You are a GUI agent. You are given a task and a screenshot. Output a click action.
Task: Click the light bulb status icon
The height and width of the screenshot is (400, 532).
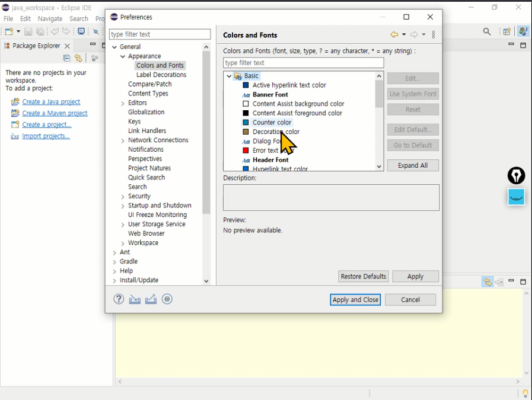click(x=525, y=393)
